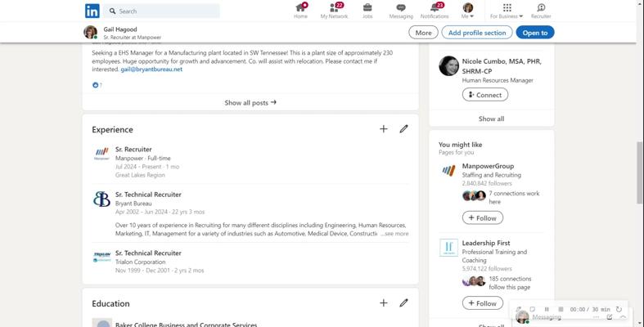Click Show all under Nicole Cumbo card
The height and width of the screenshot is (327, 644).
click(491, 119)
